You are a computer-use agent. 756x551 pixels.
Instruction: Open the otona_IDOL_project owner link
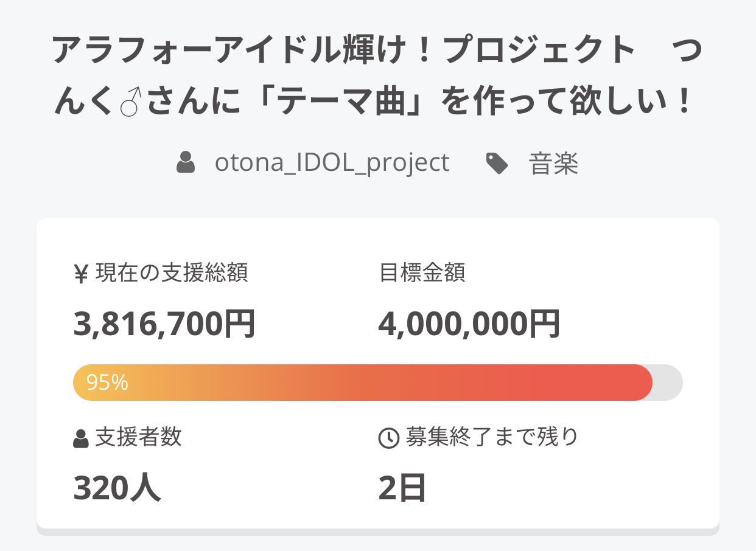[x=332, y=163]
